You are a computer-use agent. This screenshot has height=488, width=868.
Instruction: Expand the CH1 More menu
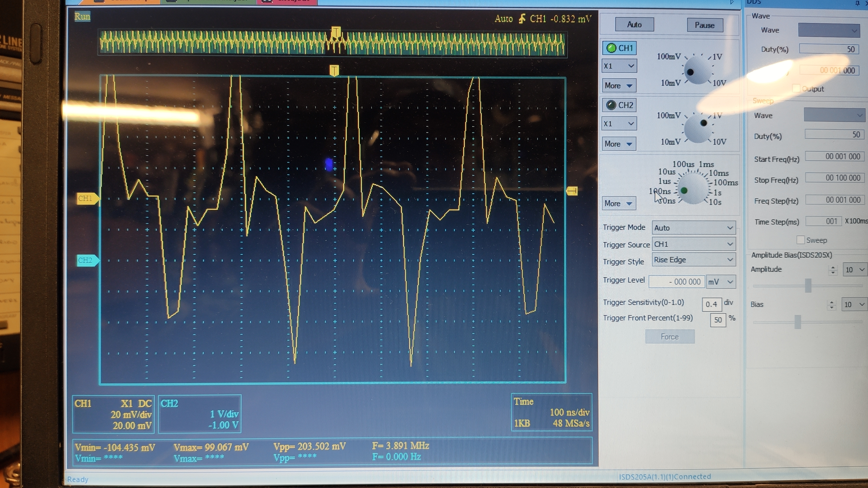[x=619, y=85]
